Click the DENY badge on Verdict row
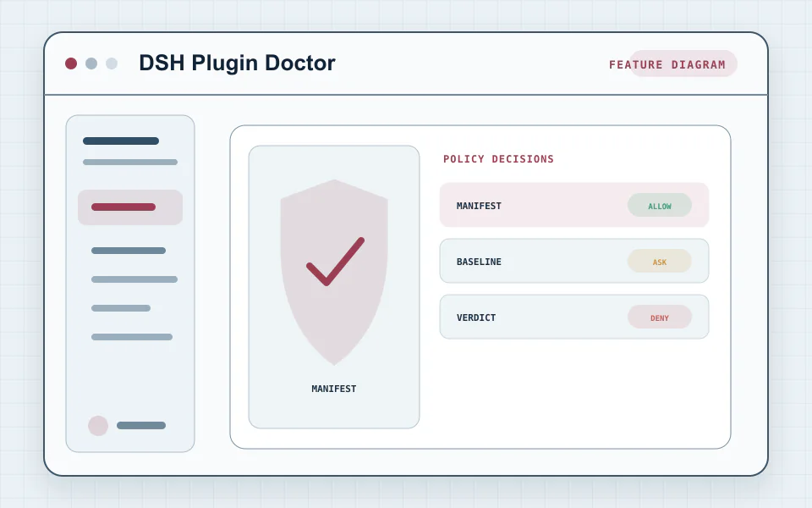The height and width of the screenshot is (508, 812). [x=659, y=317]
